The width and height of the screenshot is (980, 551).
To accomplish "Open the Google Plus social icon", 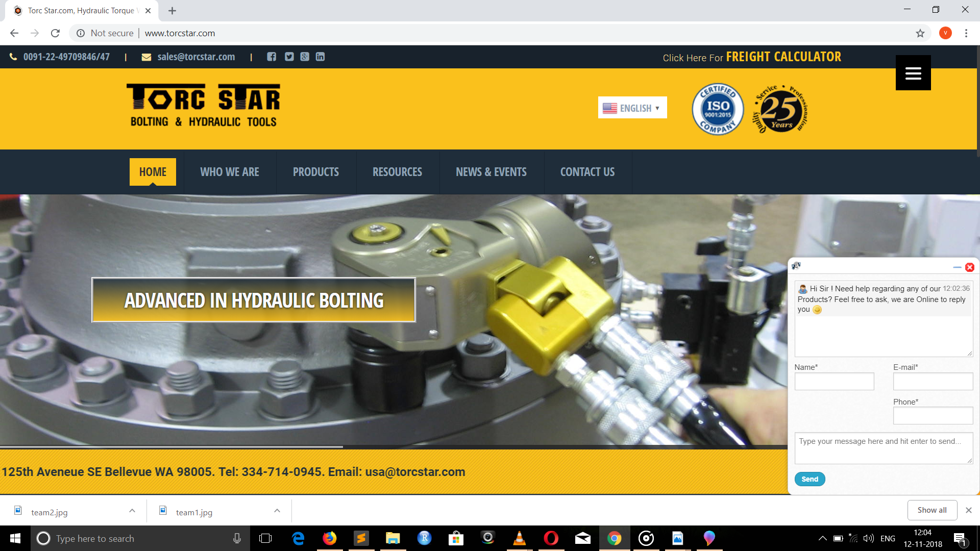I will pos(305,57).
